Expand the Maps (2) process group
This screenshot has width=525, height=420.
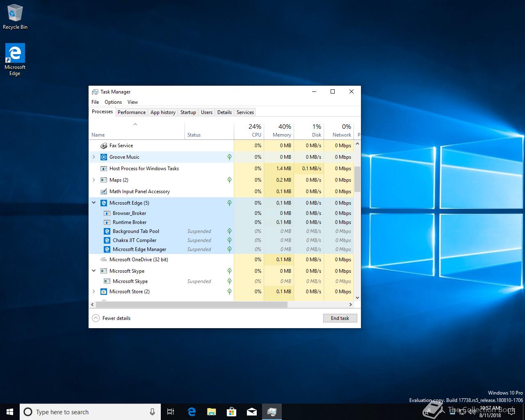pos(94,180)
